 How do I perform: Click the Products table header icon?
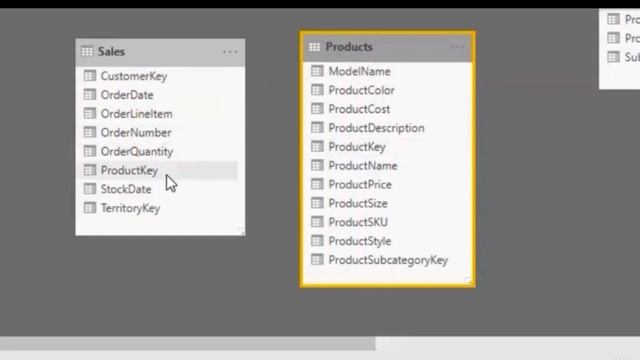pos(314,47)
